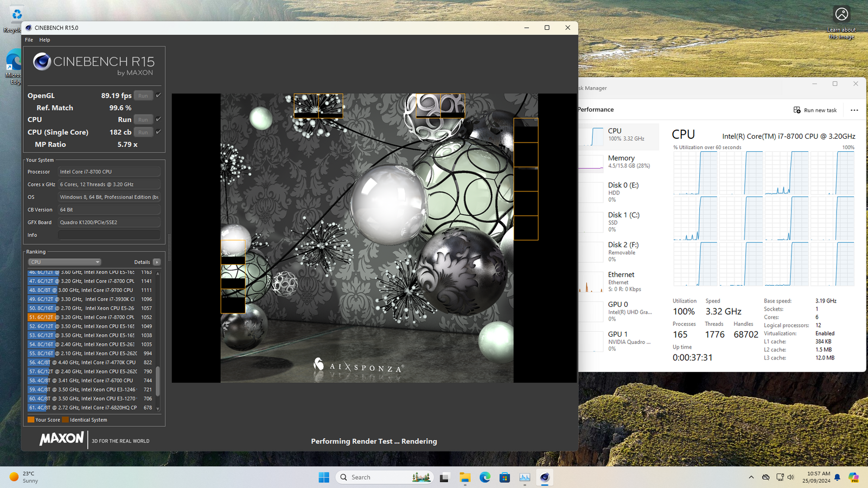Open the Ranking CPU dropdown

tap(65, 262)
